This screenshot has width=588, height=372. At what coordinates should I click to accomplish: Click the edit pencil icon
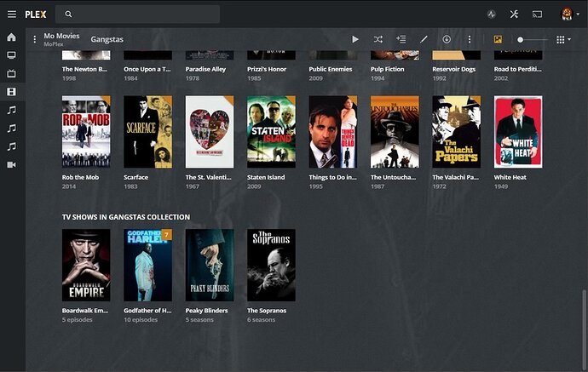pyautogui.click(x=424, y=39)
